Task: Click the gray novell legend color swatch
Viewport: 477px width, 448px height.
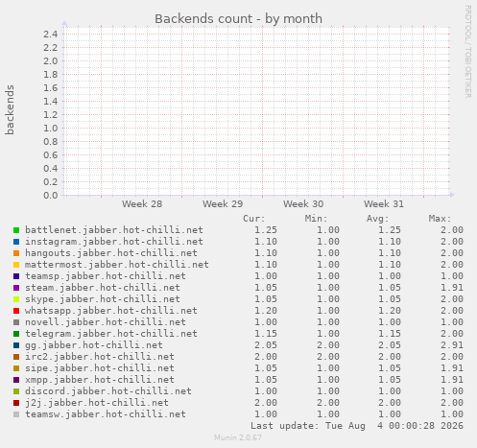Action: click(x=16, y=322)
